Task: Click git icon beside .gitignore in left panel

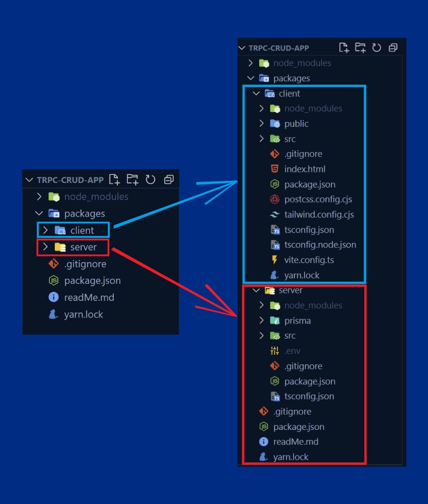Action: tap(53, 264)
